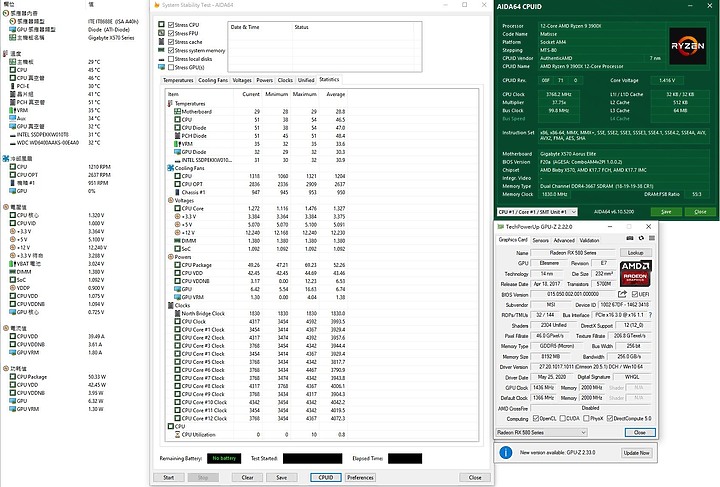Viewport: 720px width, 487px height.
Task: Click the Voltages group icon in statistics list
Action: [170, 201]
